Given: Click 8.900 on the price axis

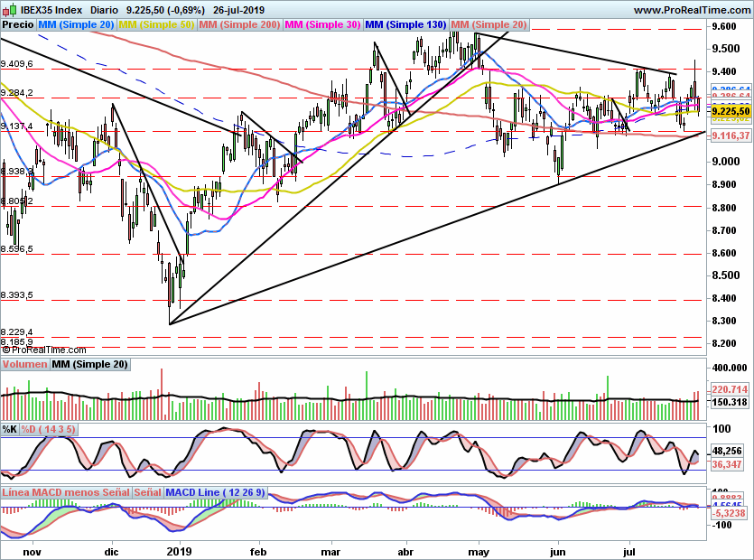Looking at the screenshot, I should tap(723, 185).
